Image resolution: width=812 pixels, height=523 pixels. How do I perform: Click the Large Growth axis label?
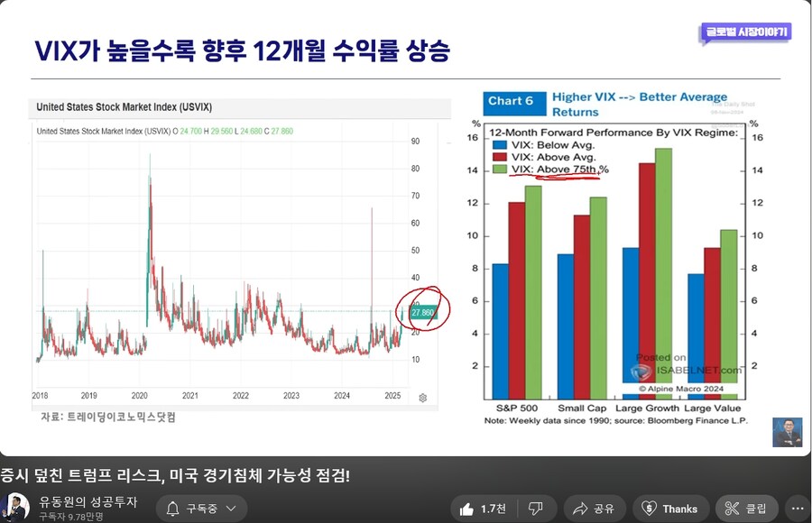(x=647, y=408)
